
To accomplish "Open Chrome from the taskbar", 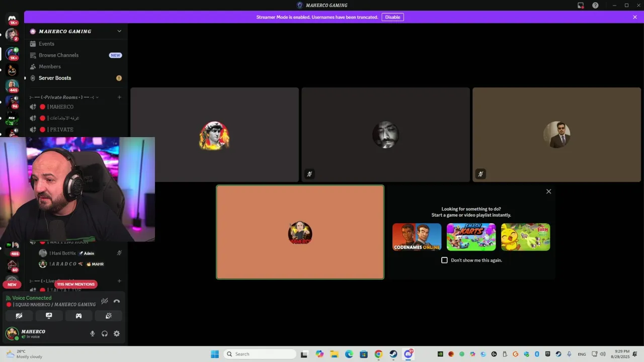I will tap(378, 354).
